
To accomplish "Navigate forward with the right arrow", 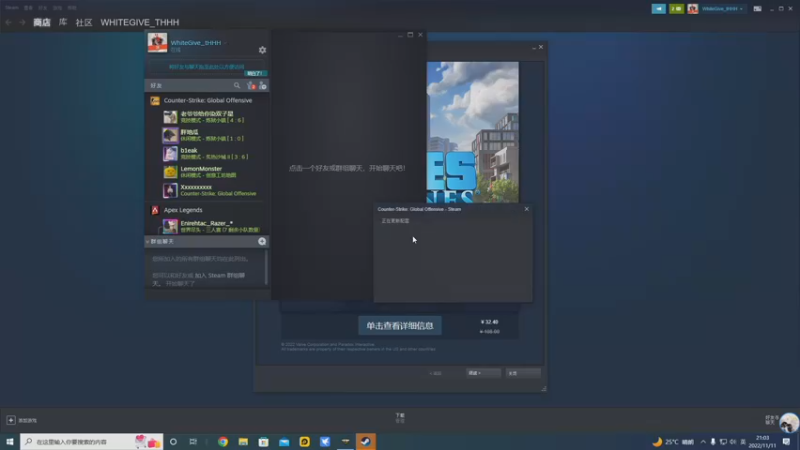I will (22, 22).
